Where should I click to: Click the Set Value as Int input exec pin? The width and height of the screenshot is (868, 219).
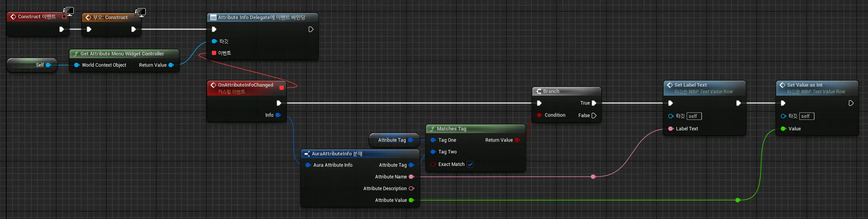pyautogui.click(x=783, y=103)
